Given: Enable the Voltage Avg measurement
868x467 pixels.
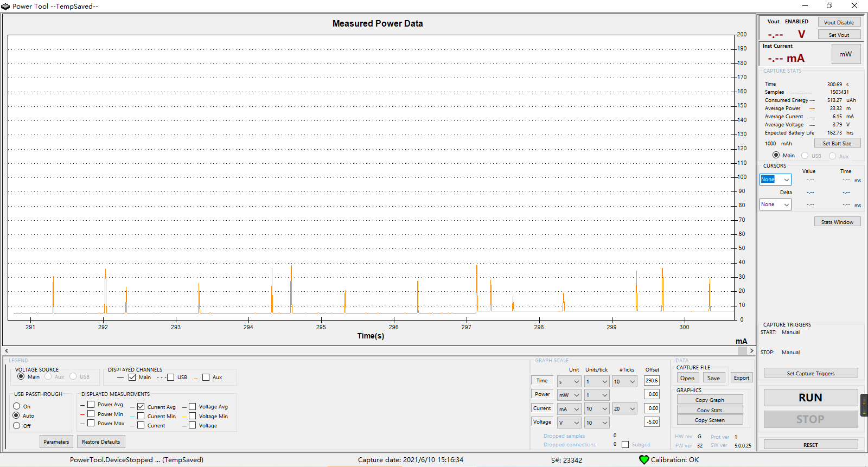Looking at the screenshot, I should click(192, 407).
